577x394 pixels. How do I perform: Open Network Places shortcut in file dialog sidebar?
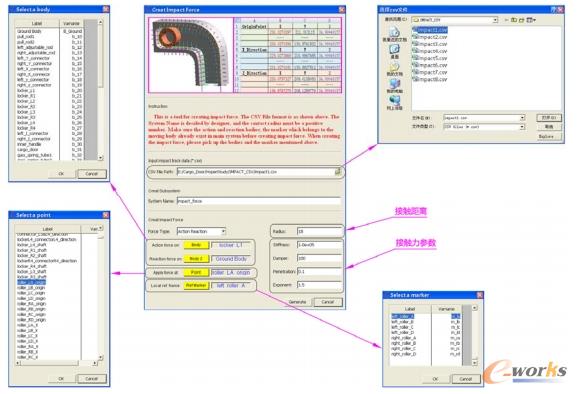394,103
